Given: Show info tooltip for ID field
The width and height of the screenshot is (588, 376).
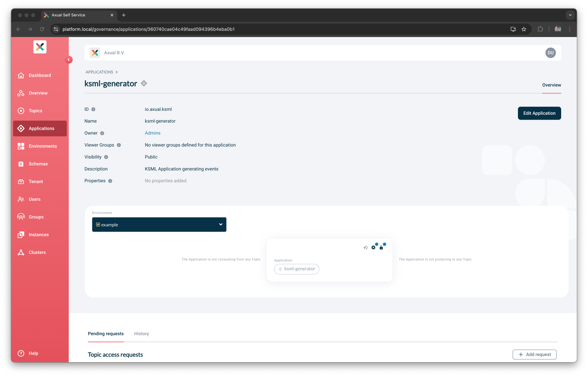Looking at the screenshot, I should tap(93, 109).
